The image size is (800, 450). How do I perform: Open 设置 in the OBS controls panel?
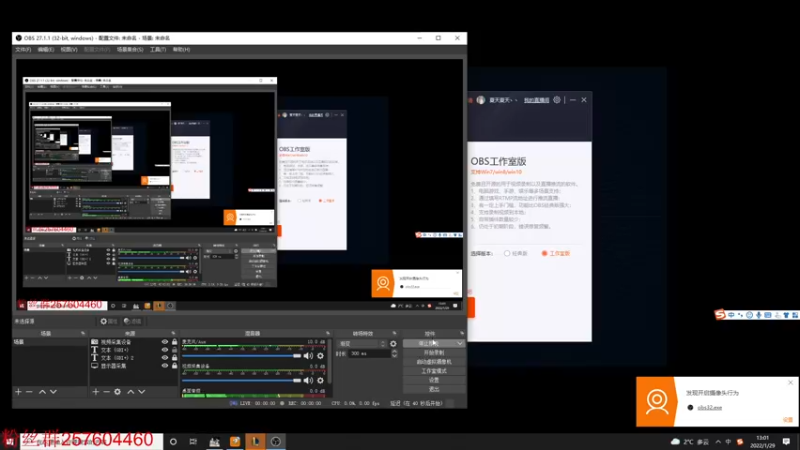click(434, 380)
